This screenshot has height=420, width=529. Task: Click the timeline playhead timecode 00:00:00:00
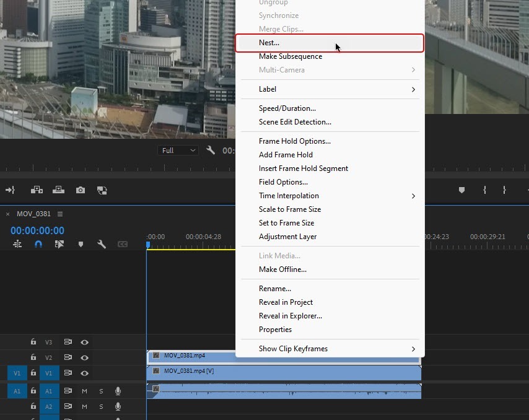pyautogui.click(x=37, y=231)
